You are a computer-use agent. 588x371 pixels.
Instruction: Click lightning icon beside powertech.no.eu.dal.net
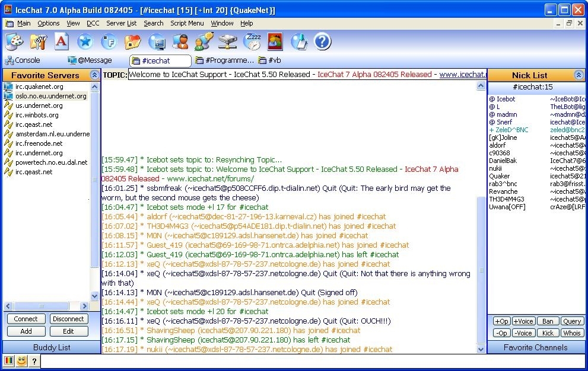[x=8, y=162]
